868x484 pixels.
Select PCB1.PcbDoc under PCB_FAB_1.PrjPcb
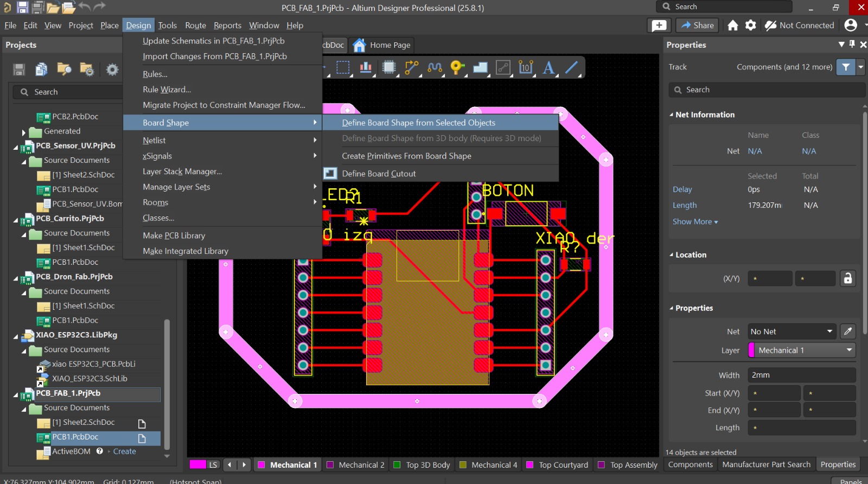point(75,437)
